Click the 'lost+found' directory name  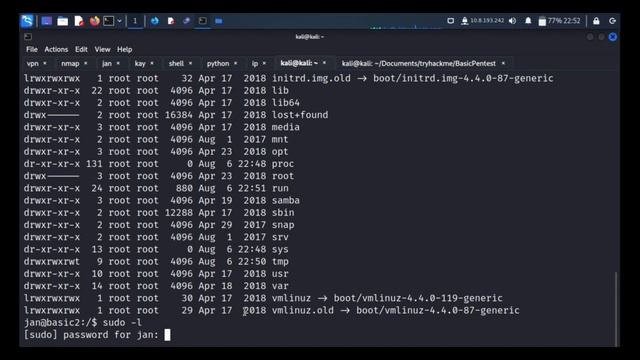300,115
